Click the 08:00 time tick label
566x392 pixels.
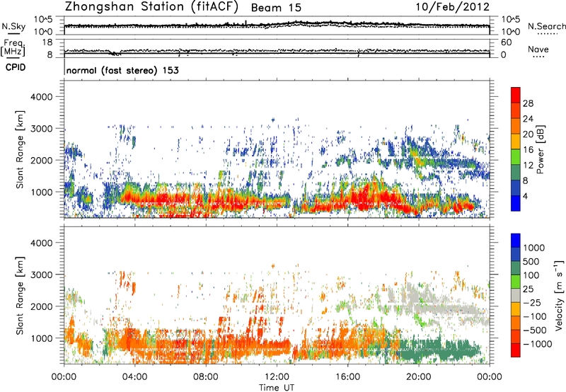pyautogui.click(x=205, y=377)
